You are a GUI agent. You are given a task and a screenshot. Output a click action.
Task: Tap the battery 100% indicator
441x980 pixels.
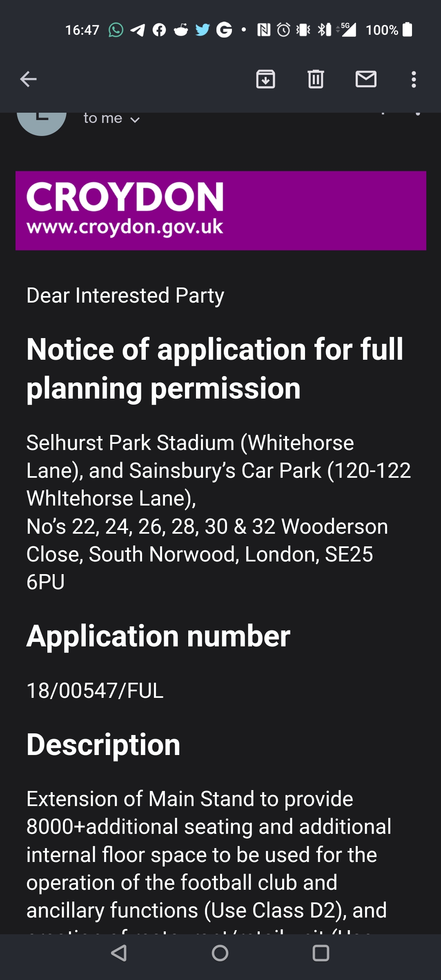point(389,30)
